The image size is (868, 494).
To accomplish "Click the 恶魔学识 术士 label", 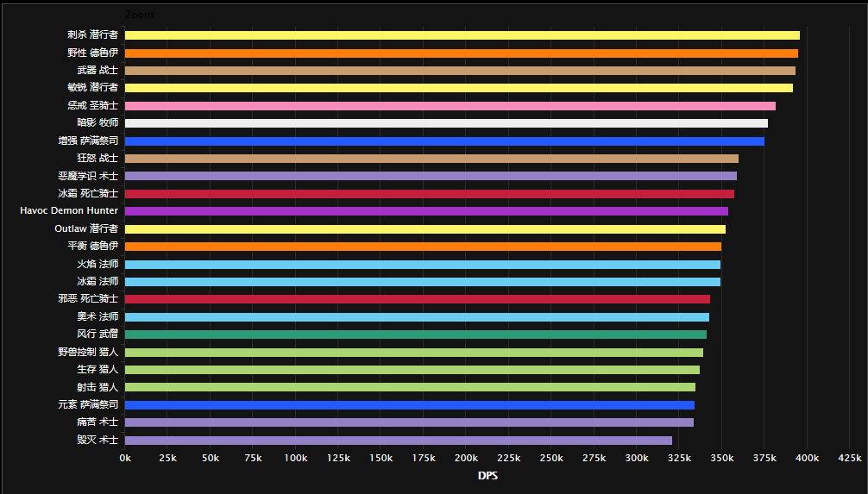I will (88, 175).
